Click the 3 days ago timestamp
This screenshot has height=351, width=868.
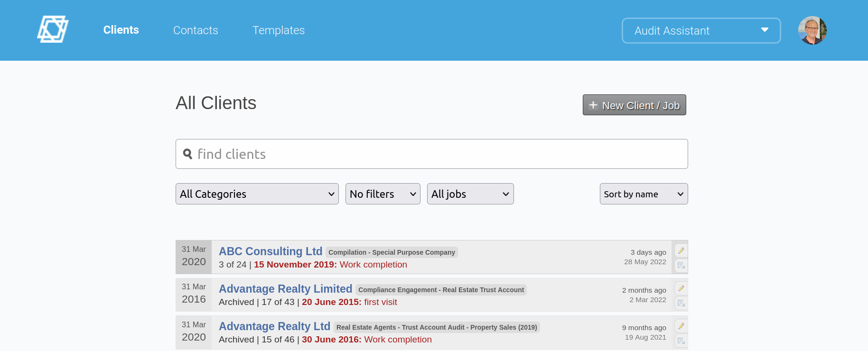click(648, 252)
